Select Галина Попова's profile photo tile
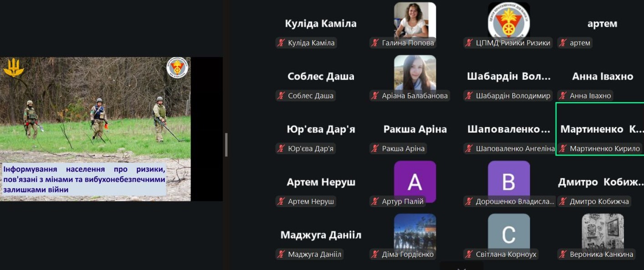The image size is (644, 270). pyautogui.click(x=415, y=20)
